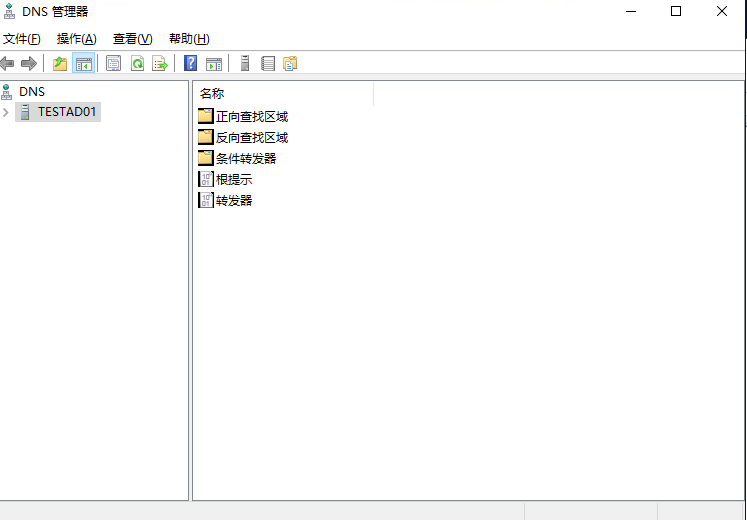747x520 pixels.
Task: Select the DNS root node in tree
Action: click(32, 91)
